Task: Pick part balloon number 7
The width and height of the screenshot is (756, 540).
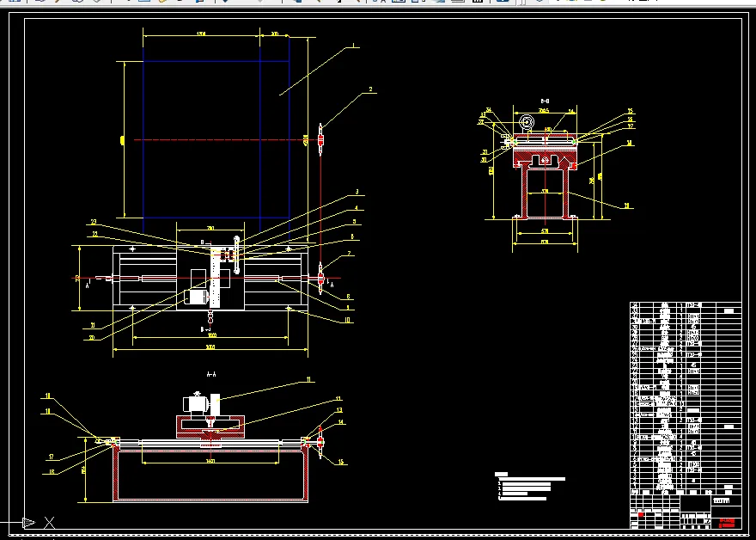Action: (350, 254)
